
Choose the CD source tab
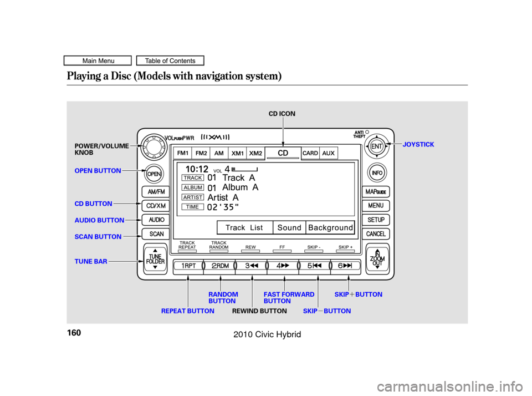coord(283,153)
